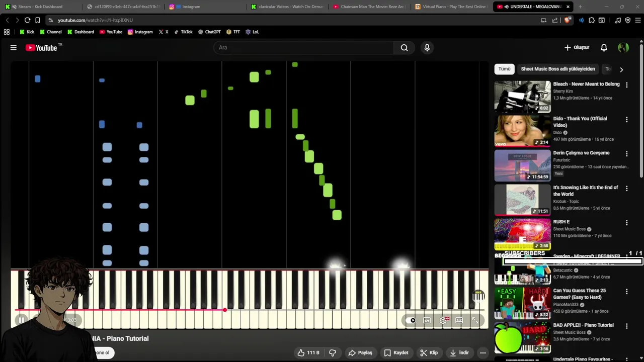Image resolution: width=644 pixels, height=362 pixels.
Task: Click the tab search window icon in toolbar
Action: [x=602, y=20]
